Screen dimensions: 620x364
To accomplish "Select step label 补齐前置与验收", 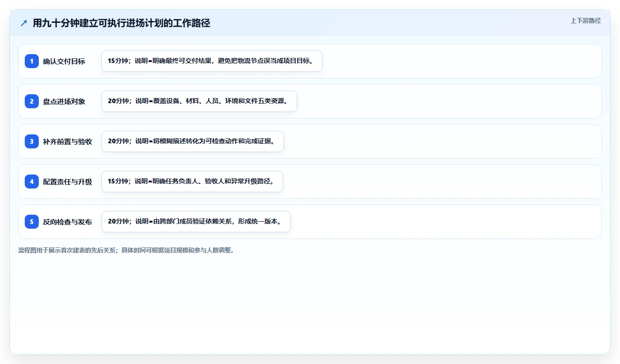I will 67,141.
